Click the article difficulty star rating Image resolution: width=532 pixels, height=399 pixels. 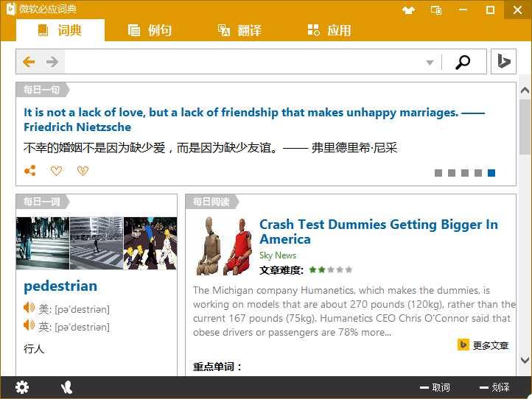(330, 270)
